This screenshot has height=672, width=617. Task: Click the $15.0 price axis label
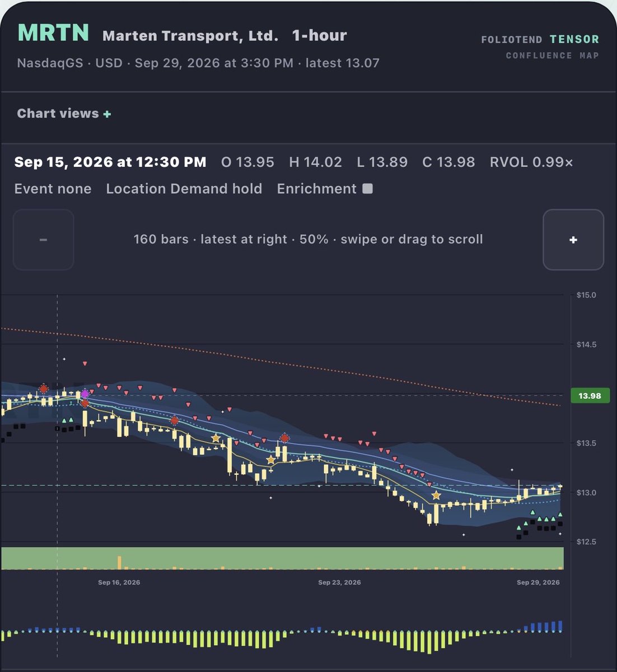[586, 295]
